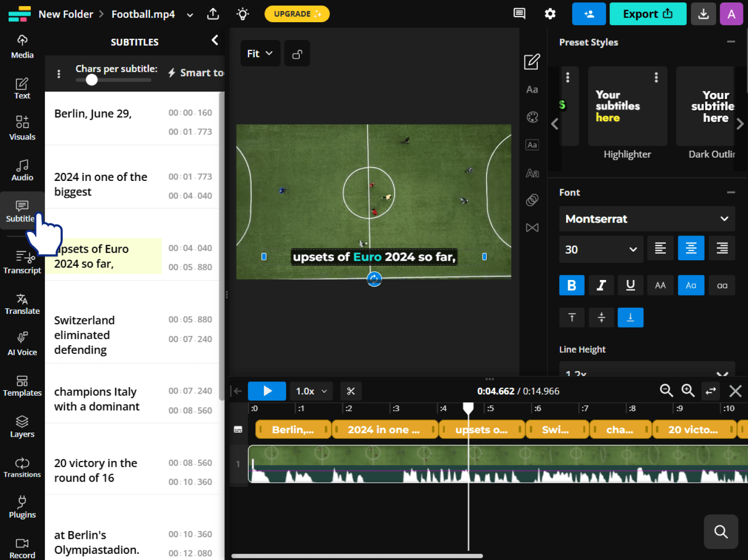Select the Media panel in the sidebar

[22, 45]
